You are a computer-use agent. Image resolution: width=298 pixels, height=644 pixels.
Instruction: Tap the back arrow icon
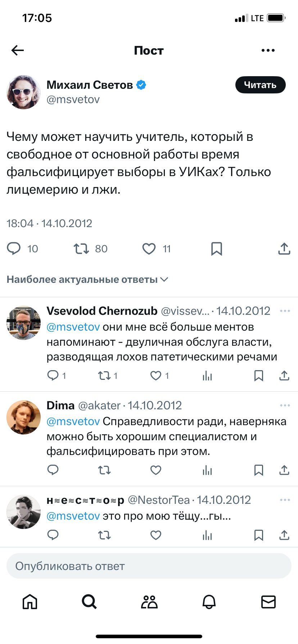(x=17, y=51)
